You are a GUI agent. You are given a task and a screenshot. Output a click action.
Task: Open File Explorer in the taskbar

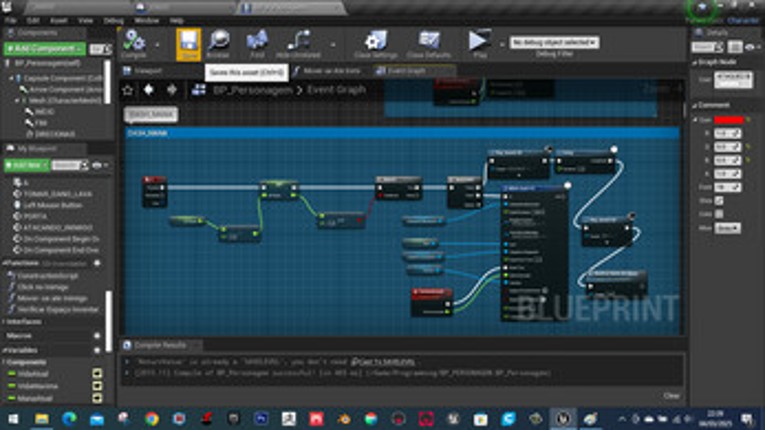pos(42,419)
